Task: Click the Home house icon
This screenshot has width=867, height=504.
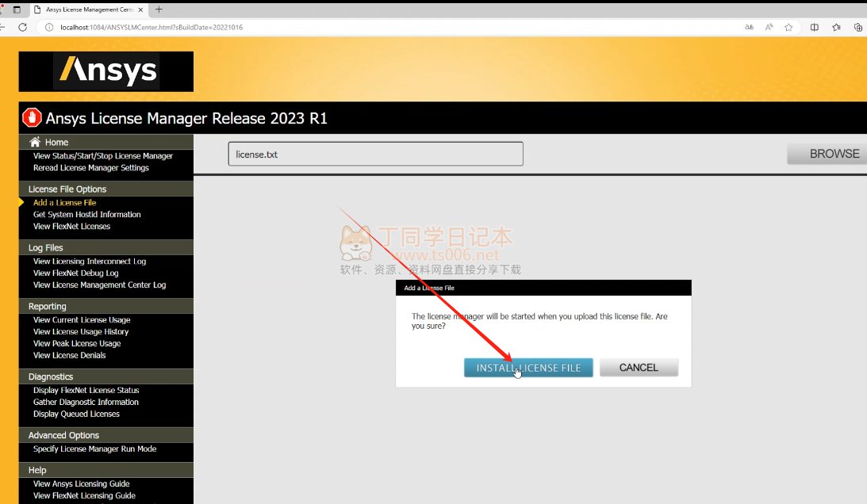Action: point(35,142)
